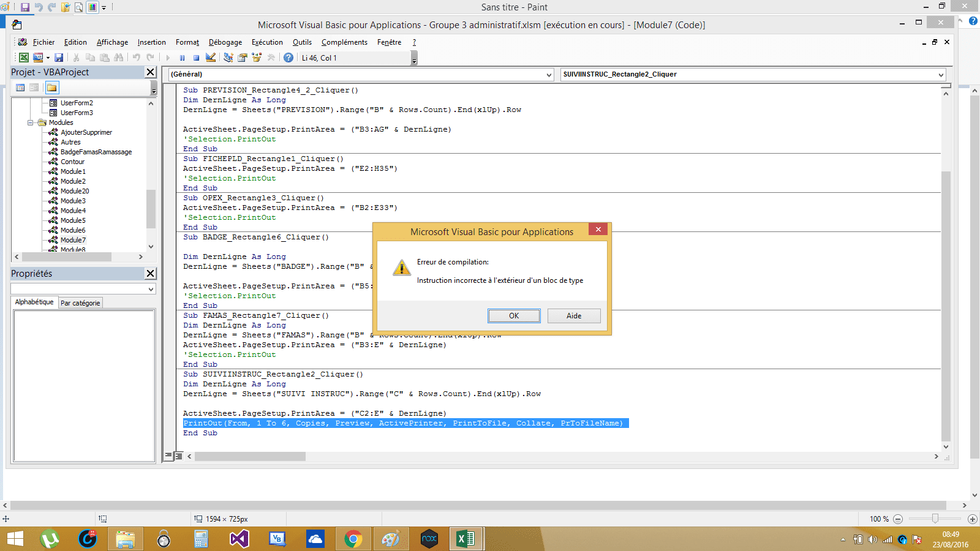Toggle Design Mode icon in toolbar
980x551 pixels.
(211, 58)
